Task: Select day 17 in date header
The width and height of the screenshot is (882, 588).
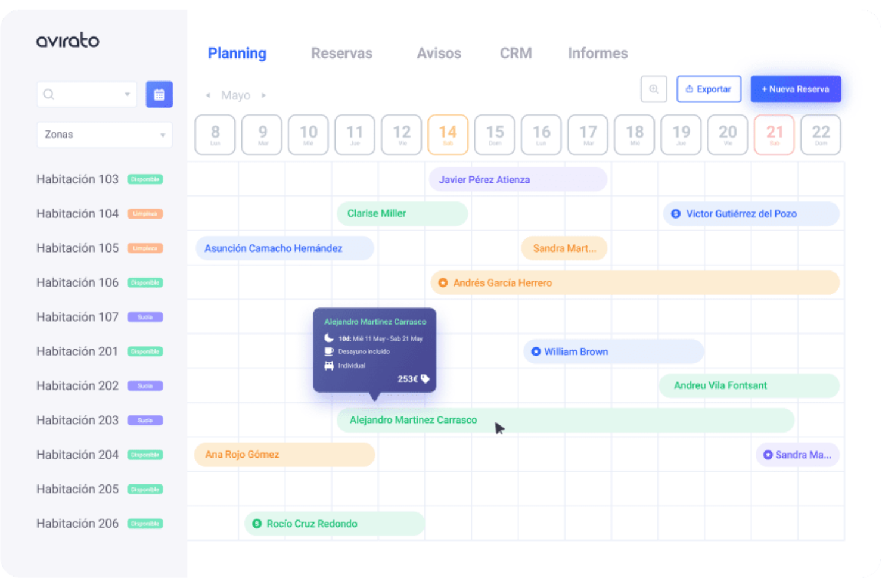Action: [x=588, y=135]
